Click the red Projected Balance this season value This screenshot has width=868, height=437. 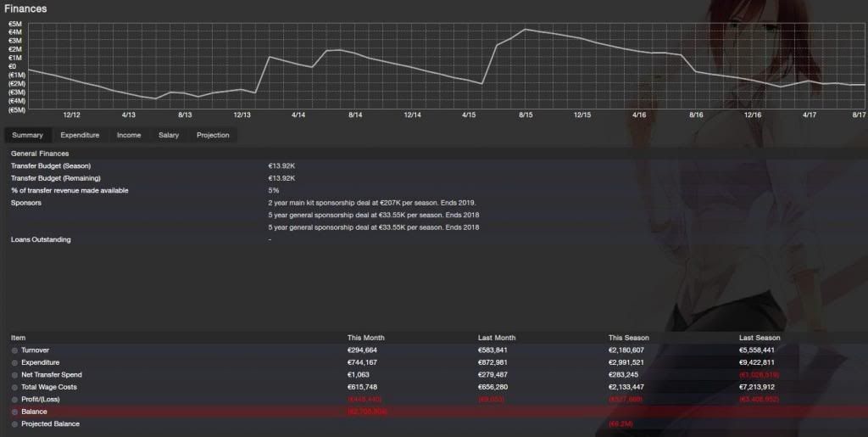tap(620, 423)
